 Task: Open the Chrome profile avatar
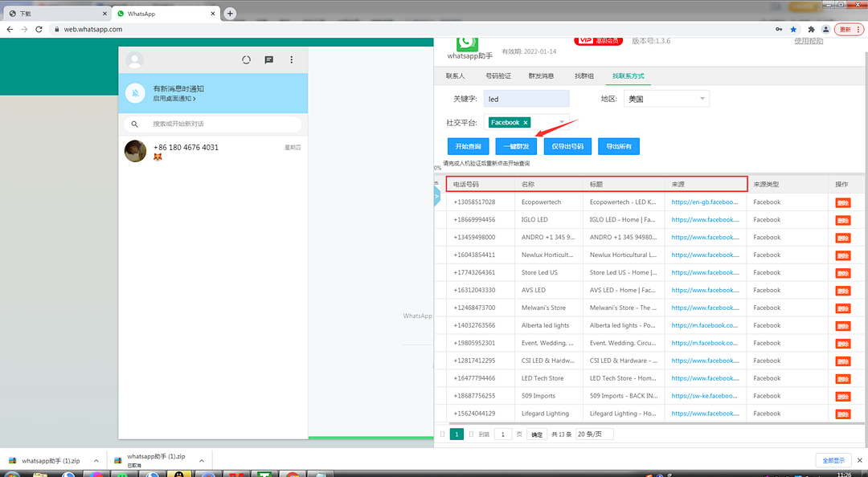click(x=826, y=30)
